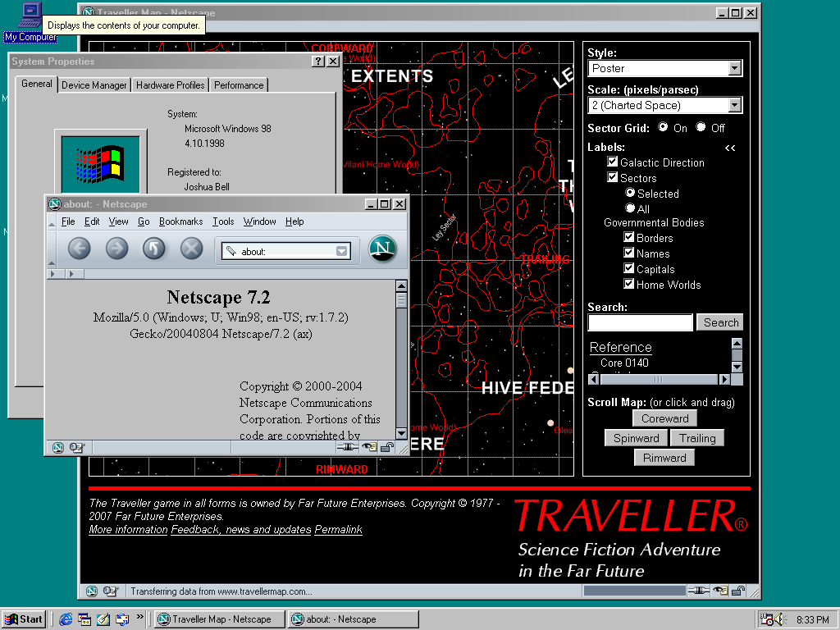840x630 pixels.
Task: Open Navigator icon in about: window status bar
Action: 58,447
